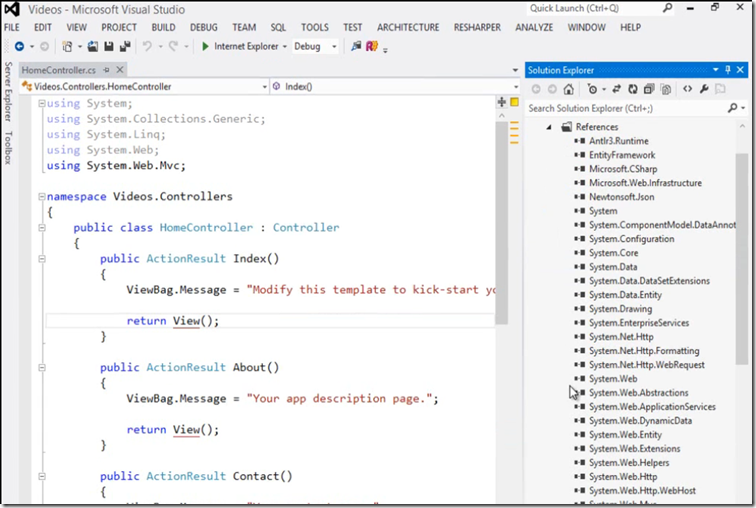Click the editor split window plus icon
The width and height of the screenshot is (756, 508).
click(501, 102)
